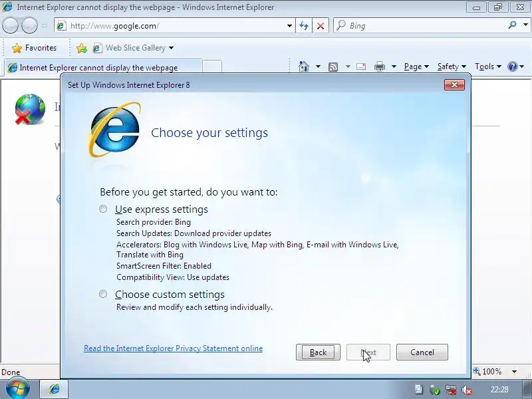Image resolution: width=532 pixels, height=399 pixels.
Task: Expand the Feeds dropdown arrow
Action: (x=348, y=66)
